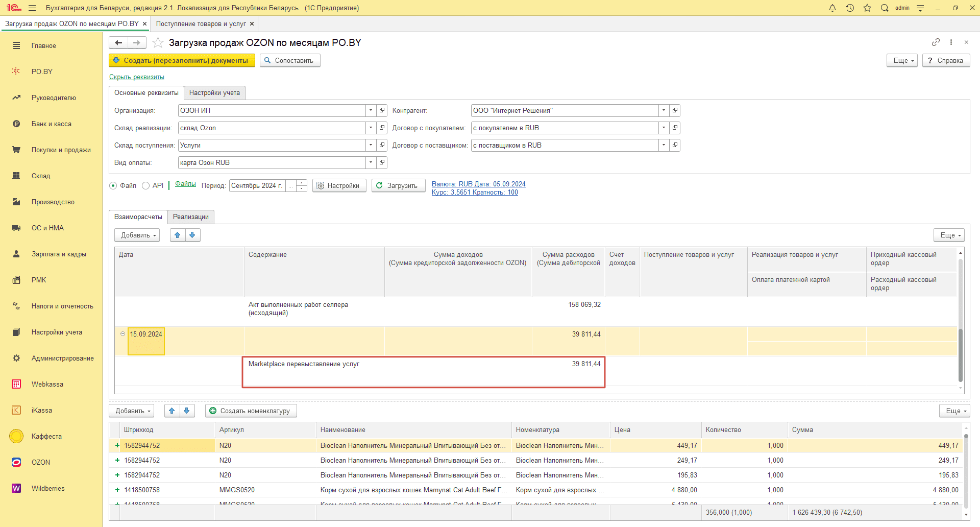Image resolution: width=980 pixels, height=527 pixels.
Task: Open Покупки и продажи section
Action: tap(61, 150)
